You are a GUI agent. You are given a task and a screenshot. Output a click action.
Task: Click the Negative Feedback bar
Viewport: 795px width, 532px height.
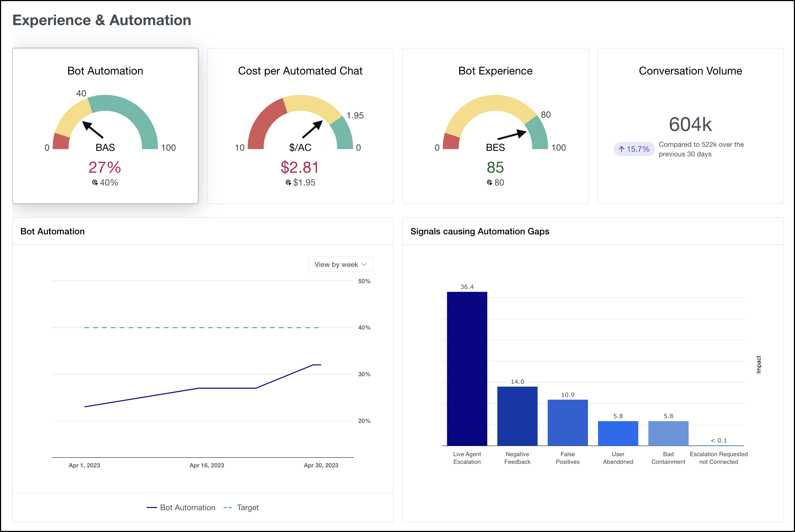click(x=517, y=416)
